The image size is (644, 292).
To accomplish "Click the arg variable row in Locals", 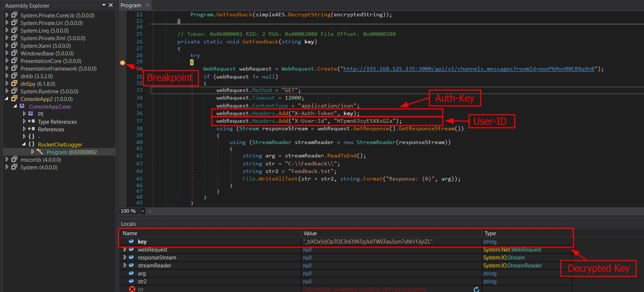I will (346, 274).
